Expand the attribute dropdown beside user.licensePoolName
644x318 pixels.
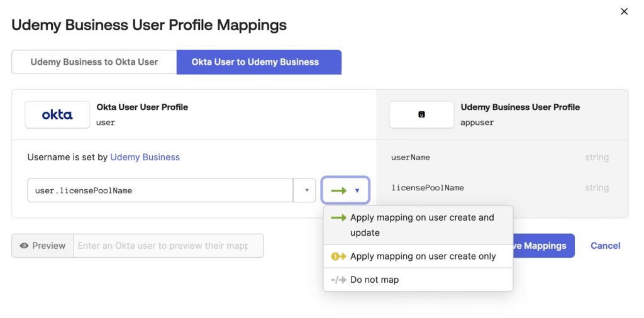tap(305, 190)
